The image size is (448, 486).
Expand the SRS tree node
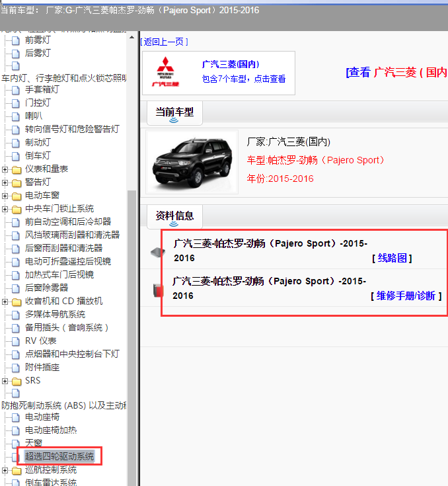(x=5, y=381)
